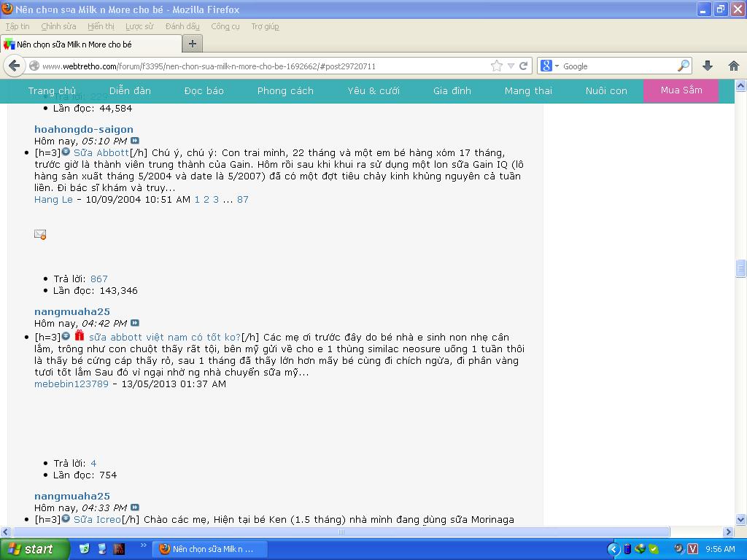The width and height of the screenshot is (747, 560).
Task: Open sữa abbott việt nam có tốt ko? thread
Action: (165, 337)
